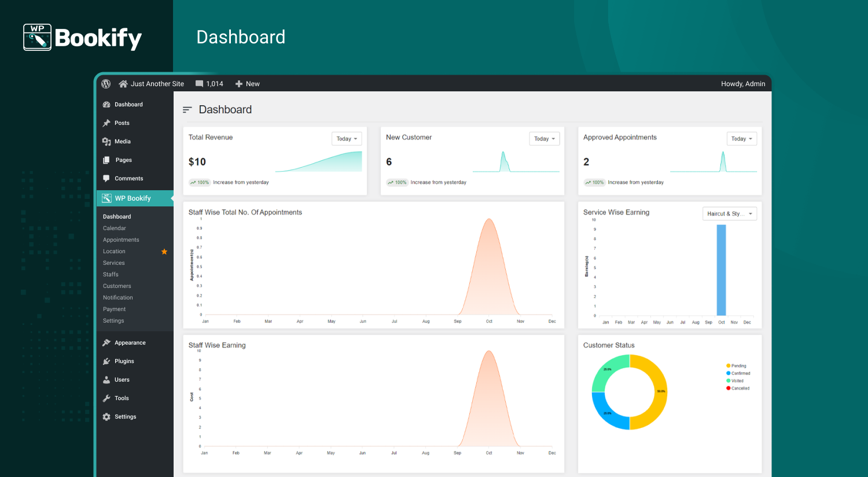Click the Howdy, Admin link
The height and width of the screenshot is (477, 868).
[x=743, y=83]
